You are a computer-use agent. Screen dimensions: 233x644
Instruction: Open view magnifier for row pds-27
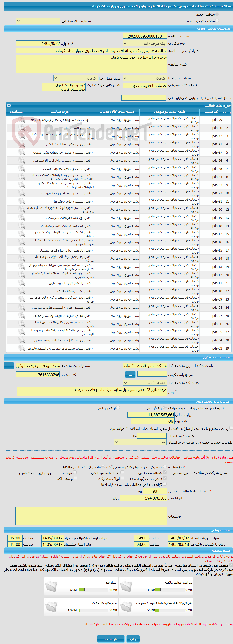(21, 152)
